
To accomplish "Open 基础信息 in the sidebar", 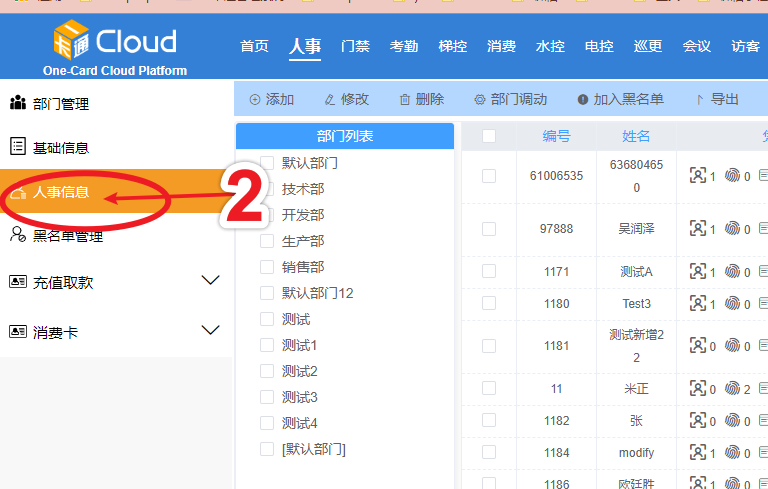I will pos(60,148).
